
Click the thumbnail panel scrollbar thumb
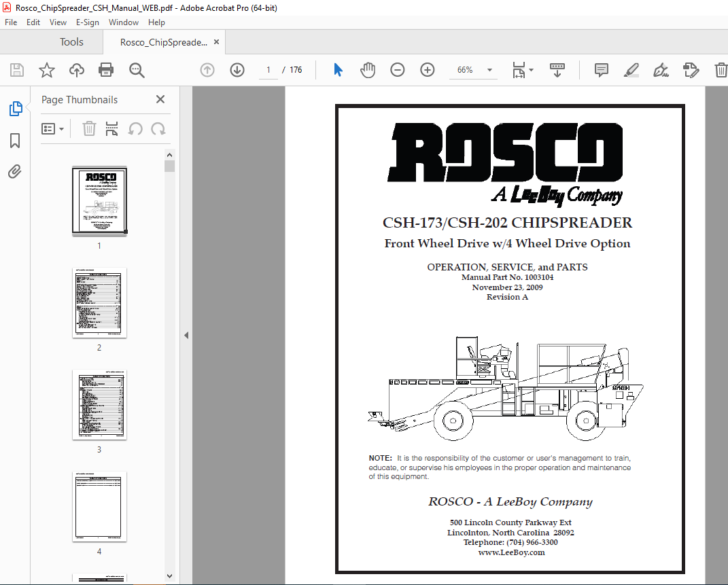click(169, 166)
